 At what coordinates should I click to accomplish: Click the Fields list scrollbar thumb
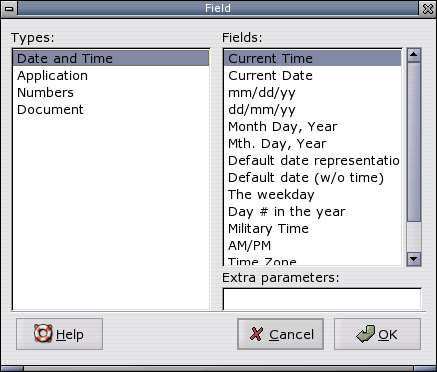[x=414, y=142]
